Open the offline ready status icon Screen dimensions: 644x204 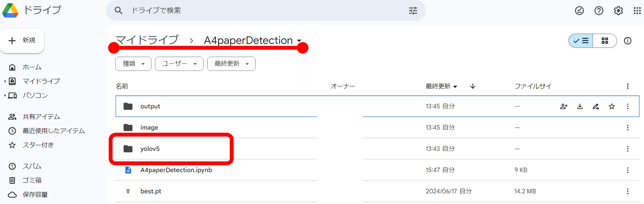click(579, 11)
